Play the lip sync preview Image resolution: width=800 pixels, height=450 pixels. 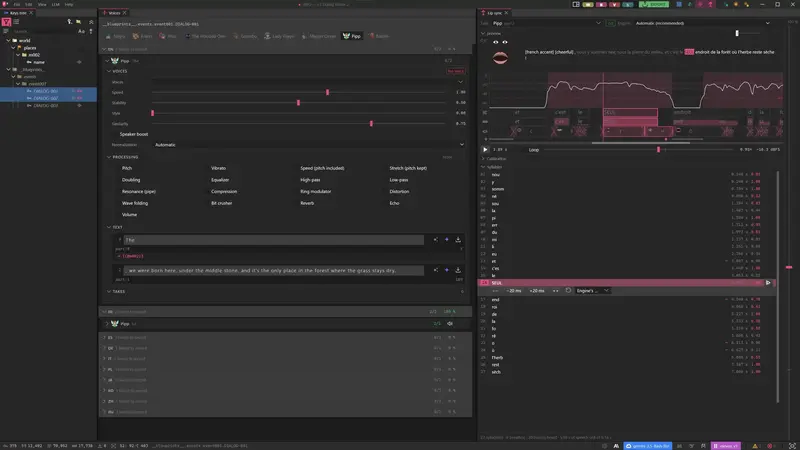click(485, 149)
